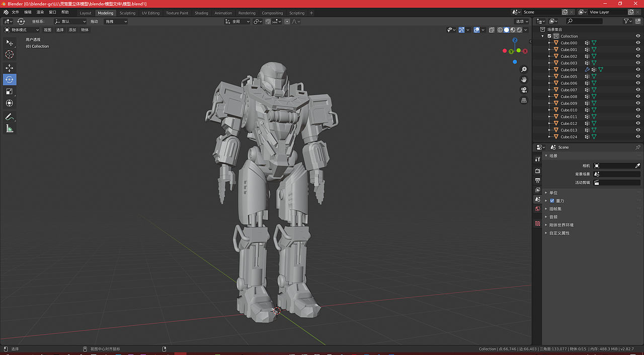The image size is (644, 355).
Task: Open the View Layer properties tab icon
Action: tap(537, 190)
